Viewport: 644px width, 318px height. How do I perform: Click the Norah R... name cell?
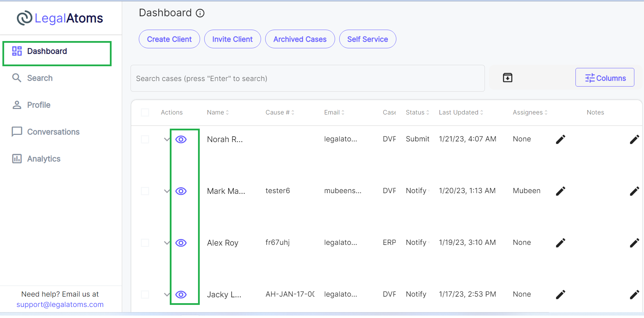coord(225,139)
